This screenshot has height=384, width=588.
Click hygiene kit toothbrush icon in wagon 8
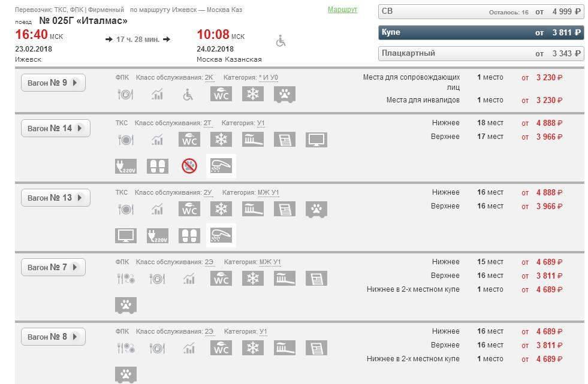click(285, 348)
